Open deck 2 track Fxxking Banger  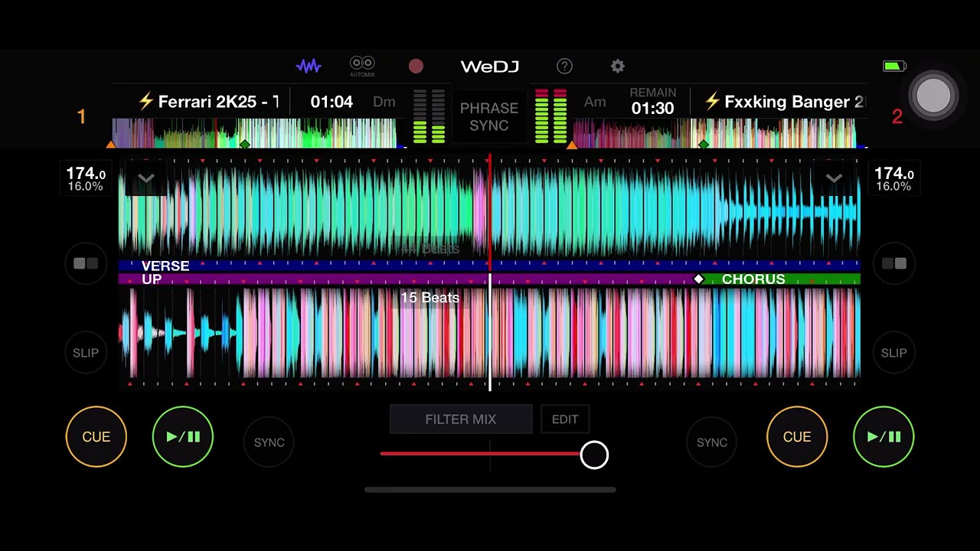pyautogui.click(x=784, y=102)
